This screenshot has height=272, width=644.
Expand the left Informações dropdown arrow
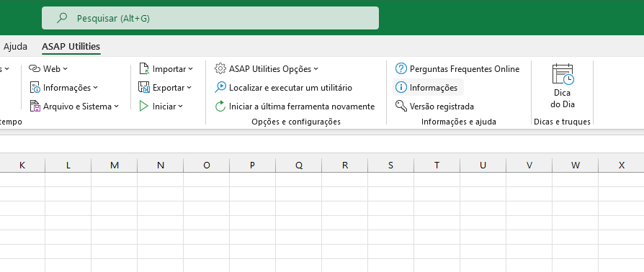tap(96, 88)
